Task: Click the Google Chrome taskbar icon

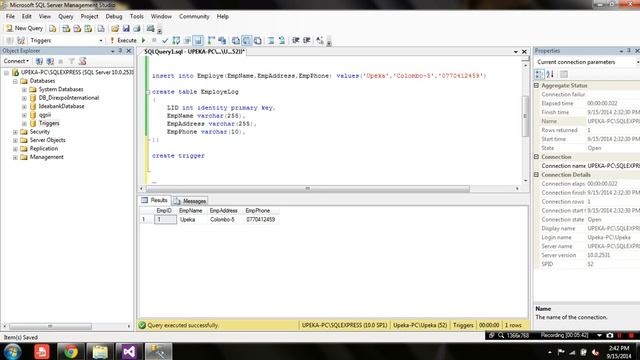Action: (71, 351)
